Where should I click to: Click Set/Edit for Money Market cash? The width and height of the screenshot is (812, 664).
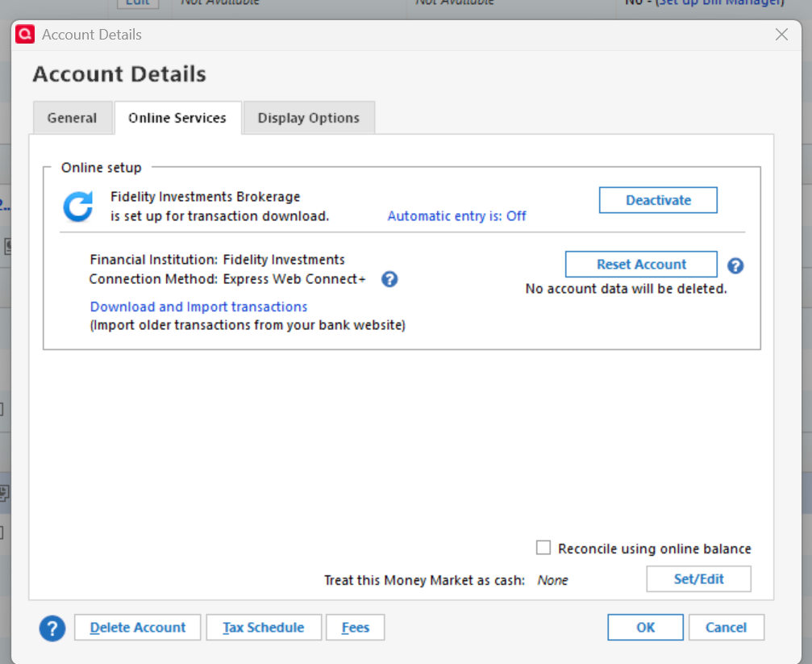698,579
